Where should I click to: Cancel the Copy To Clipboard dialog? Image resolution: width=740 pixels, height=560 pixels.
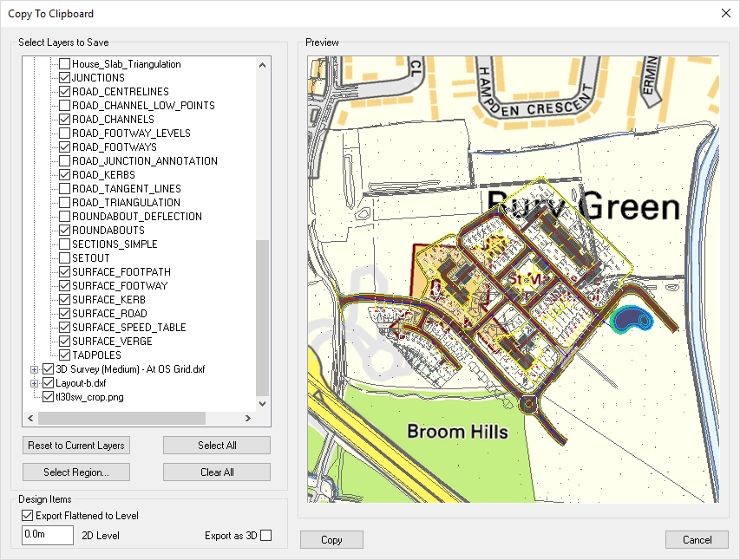(697, 540)
